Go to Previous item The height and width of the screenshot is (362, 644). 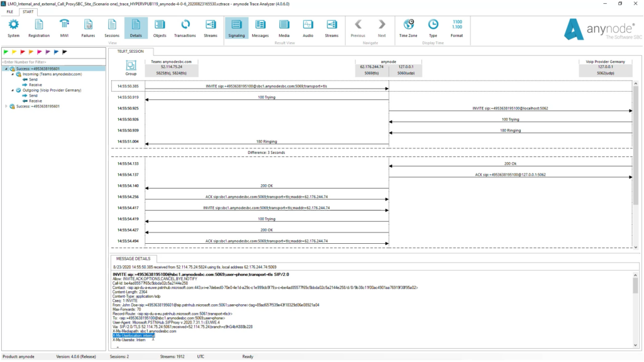tap(358, 28)
